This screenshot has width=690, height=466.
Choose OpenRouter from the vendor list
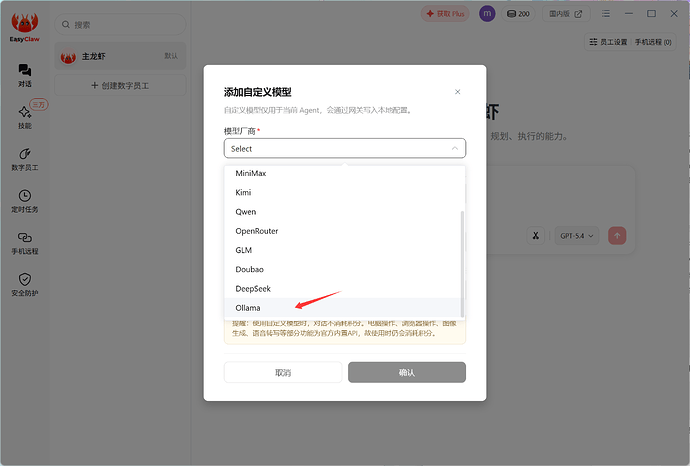(342, 231)
